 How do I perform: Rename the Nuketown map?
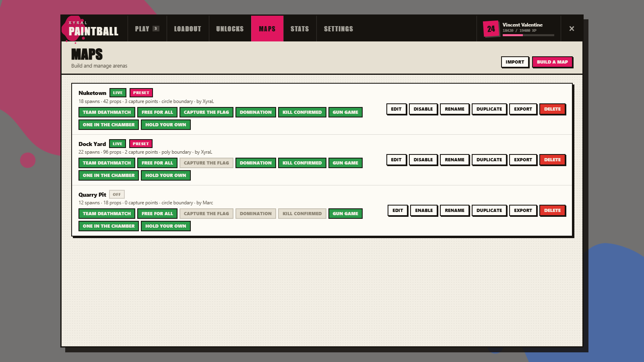click(x=454, y=109)
